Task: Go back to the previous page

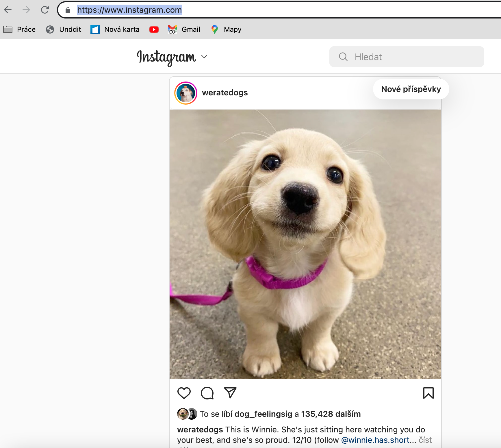Action: point(8,10)
